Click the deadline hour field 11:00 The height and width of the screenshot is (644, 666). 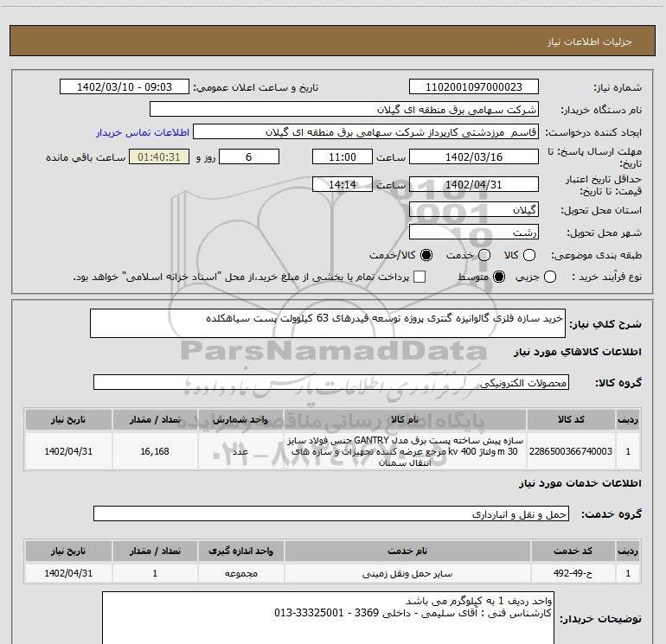343,156
